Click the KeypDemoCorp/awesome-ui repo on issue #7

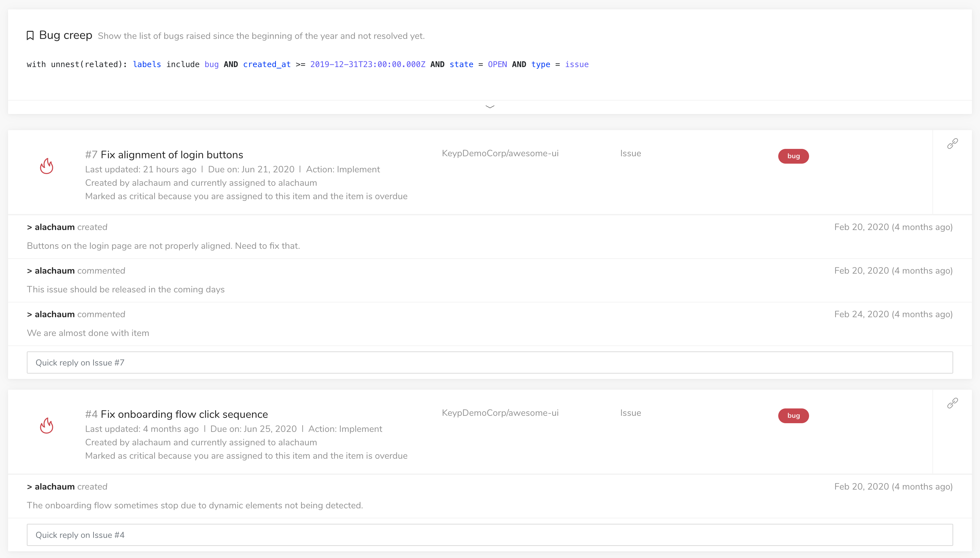pyautogui.click(x=500, y=153)
